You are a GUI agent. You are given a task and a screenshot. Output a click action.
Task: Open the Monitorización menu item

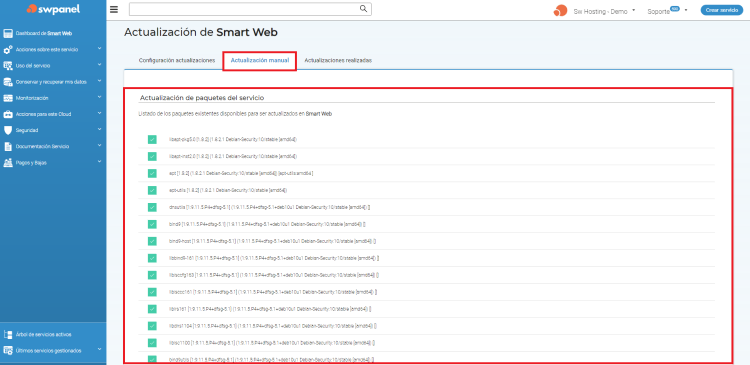(32, 98)
